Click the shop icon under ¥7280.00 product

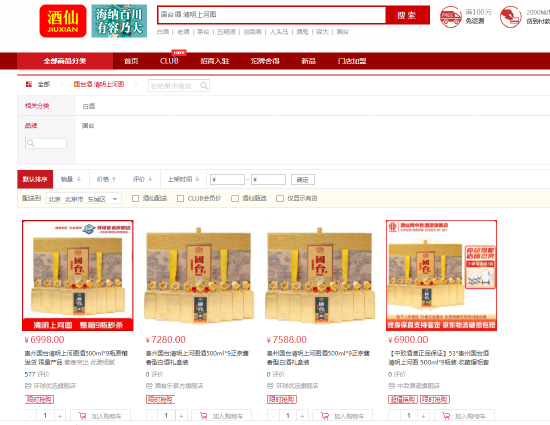[149, 386]
